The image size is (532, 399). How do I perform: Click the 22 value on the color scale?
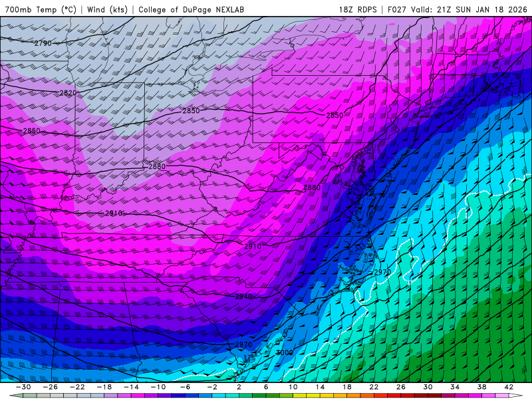[x=374, y=387]
